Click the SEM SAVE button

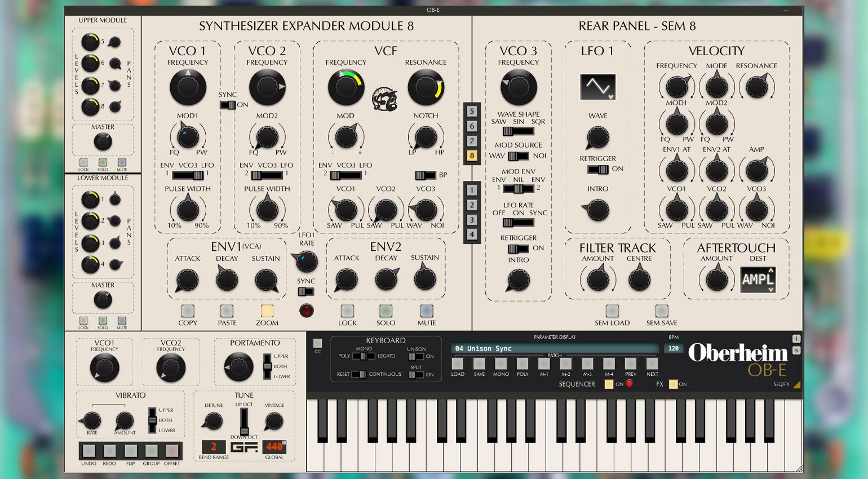coord(662,311)
